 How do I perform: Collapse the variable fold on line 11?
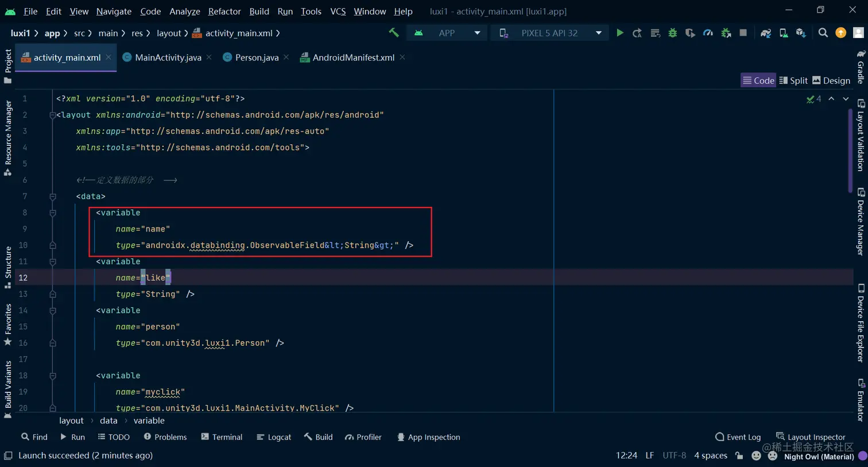point(53,261)
